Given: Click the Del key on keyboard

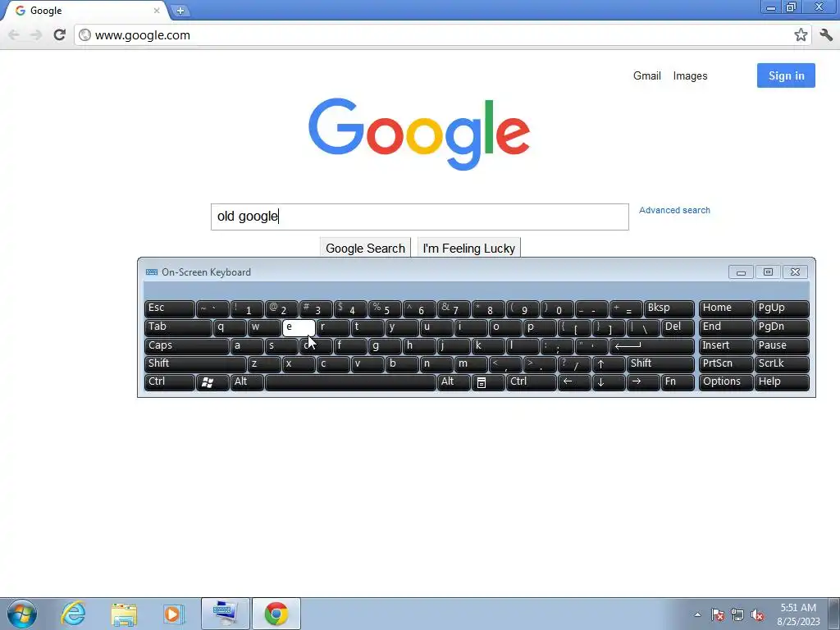Looking at the screenshot, I should tap(678, 327).
